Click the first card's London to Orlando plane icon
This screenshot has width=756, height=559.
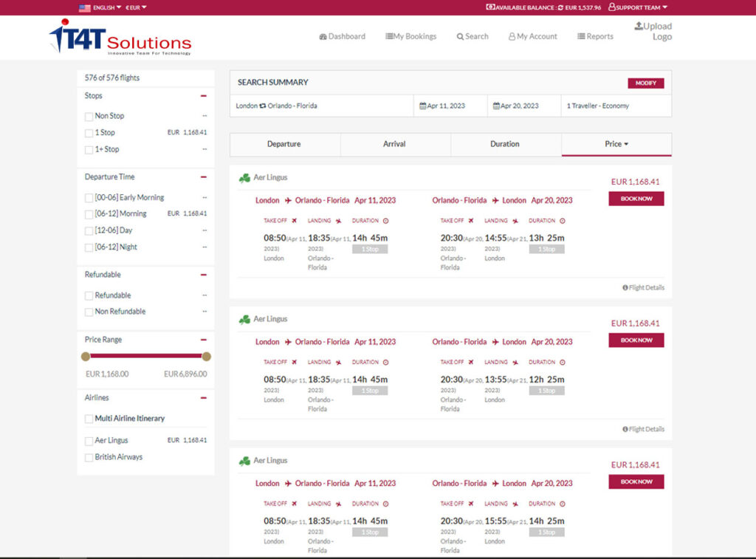[288, 200]
